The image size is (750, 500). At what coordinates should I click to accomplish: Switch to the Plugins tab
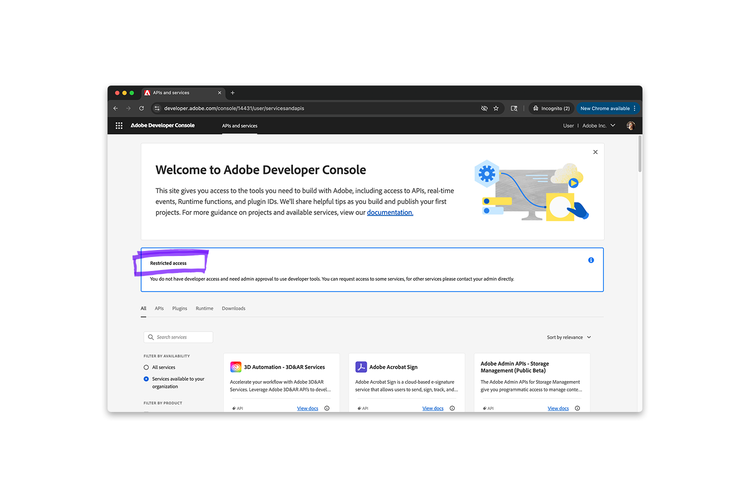coord(179,309)
